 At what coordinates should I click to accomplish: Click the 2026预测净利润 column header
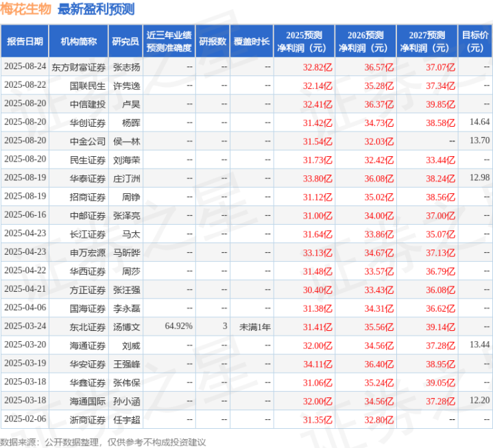(x=365, y=41)
